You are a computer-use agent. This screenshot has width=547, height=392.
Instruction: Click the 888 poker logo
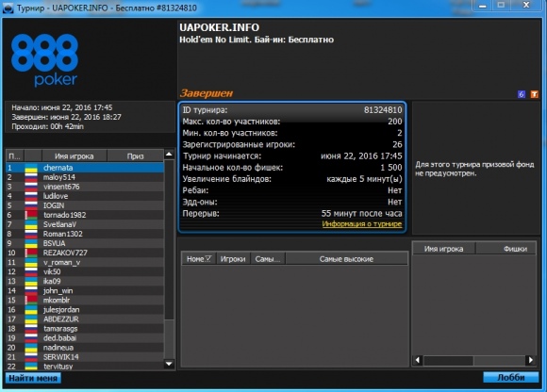click(44, 60)
